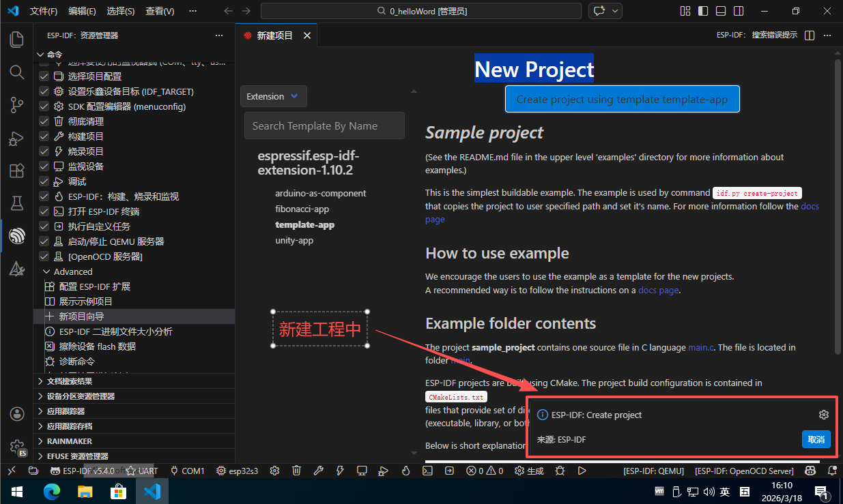This screenshot has width=843, height=504.
Task: Toggle checkbox for 设置乐鑫设备目标 (IDF_TARGET)
Action: (44, 91)
